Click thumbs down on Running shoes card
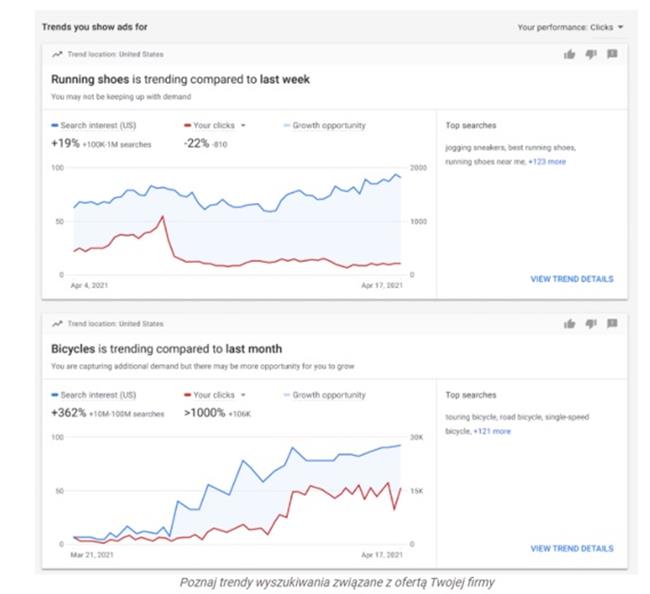This screenshot has width=650, height=594. (591, 54)
